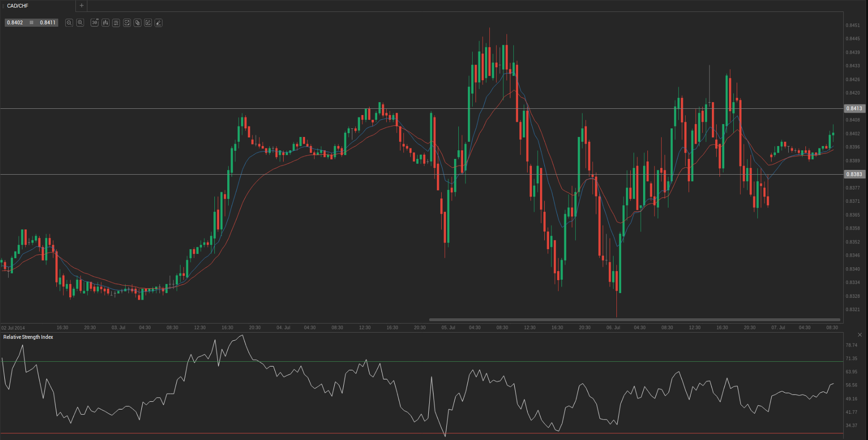Image resolution: width=868 pixels, height=440 pixels.
Task: Click the buy price 0.8411
Action: (47, 22)
